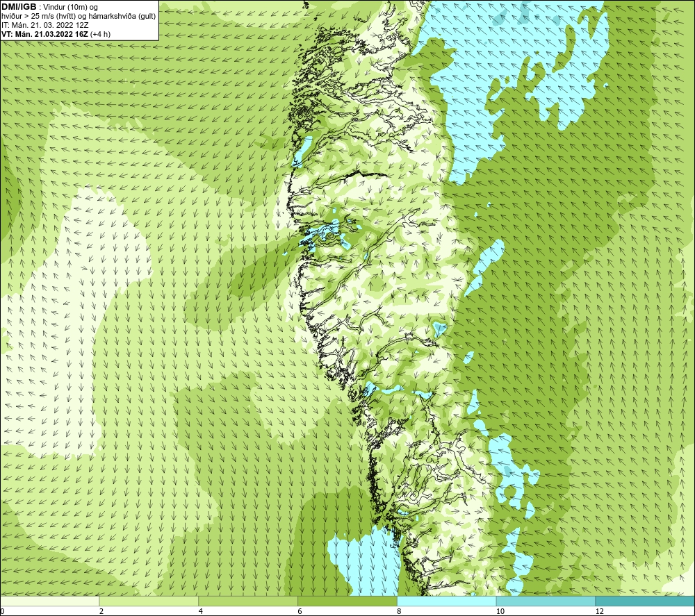Click the 'VT: Mán. 21.03.2022 16Z' line

point(44,34)
